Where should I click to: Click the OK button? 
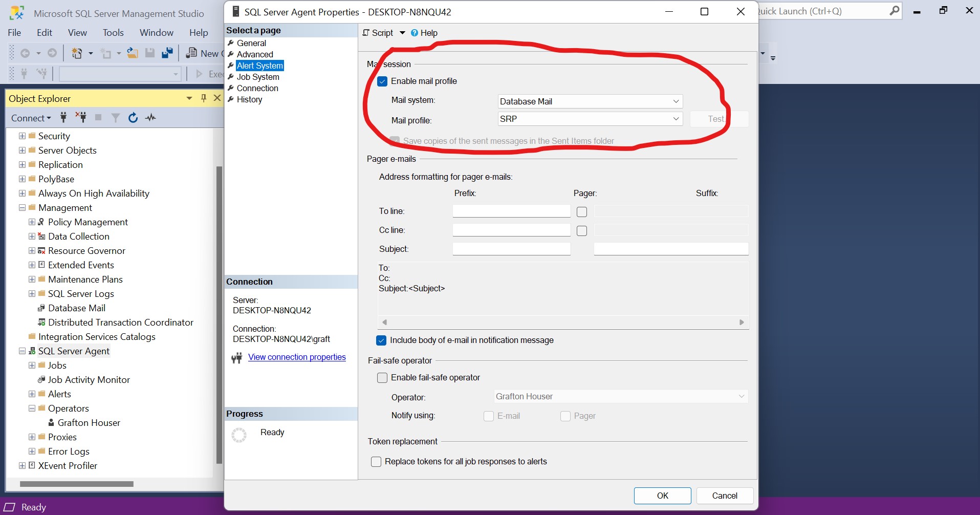[x=662, y=496]
